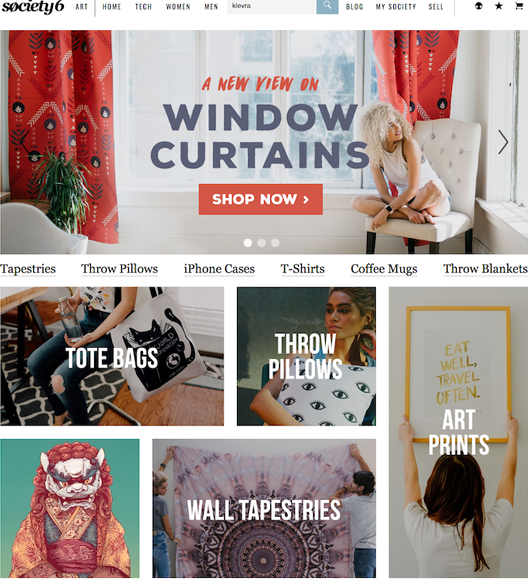Screen dimensions: 528x584
Task: Open the Tote Bags tile
Action: coord(112,356)
